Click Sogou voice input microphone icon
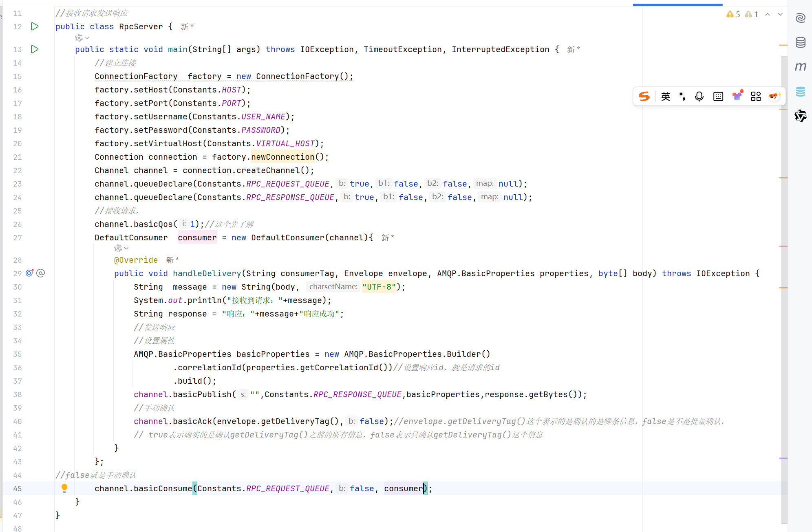The image size is (812, 532). pyautogui.click(x=699, y=97)
